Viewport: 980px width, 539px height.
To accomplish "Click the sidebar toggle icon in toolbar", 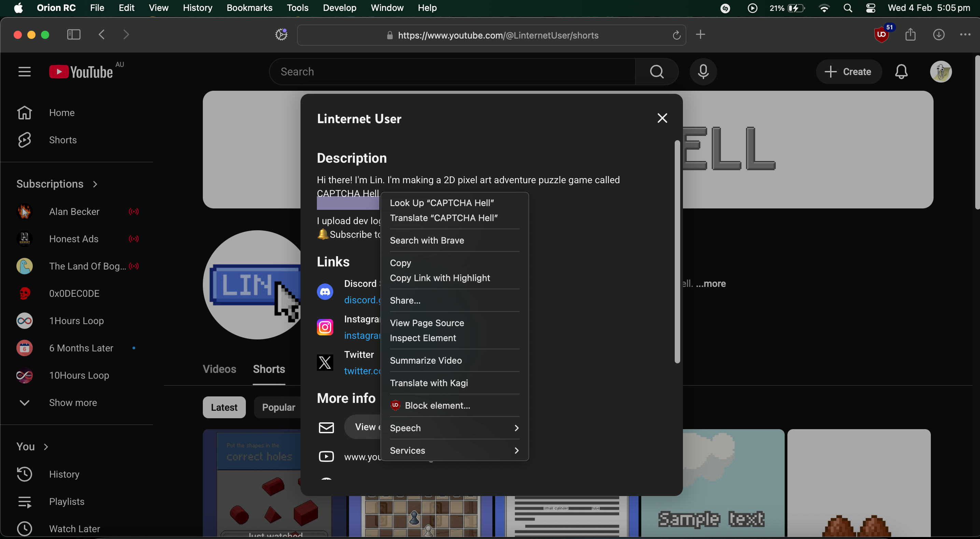I will click(73, 35).
